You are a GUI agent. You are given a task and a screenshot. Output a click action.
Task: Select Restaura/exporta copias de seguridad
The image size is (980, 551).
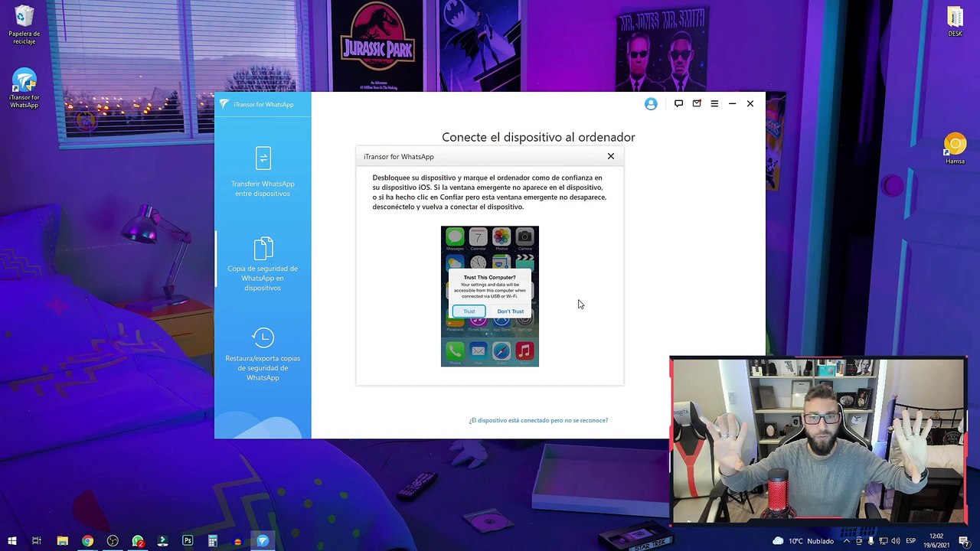tap(263, 354)
